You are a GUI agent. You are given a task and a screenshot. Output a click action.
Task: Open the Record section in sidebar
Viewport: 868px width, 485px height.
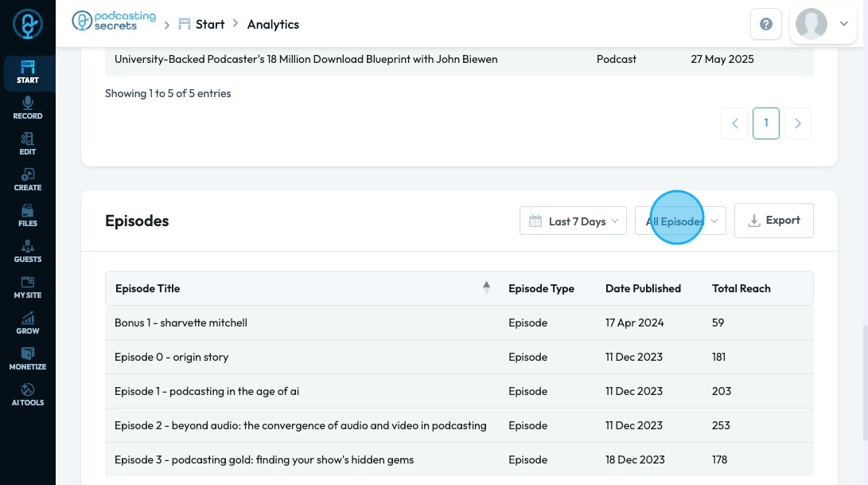coord(27,108)
